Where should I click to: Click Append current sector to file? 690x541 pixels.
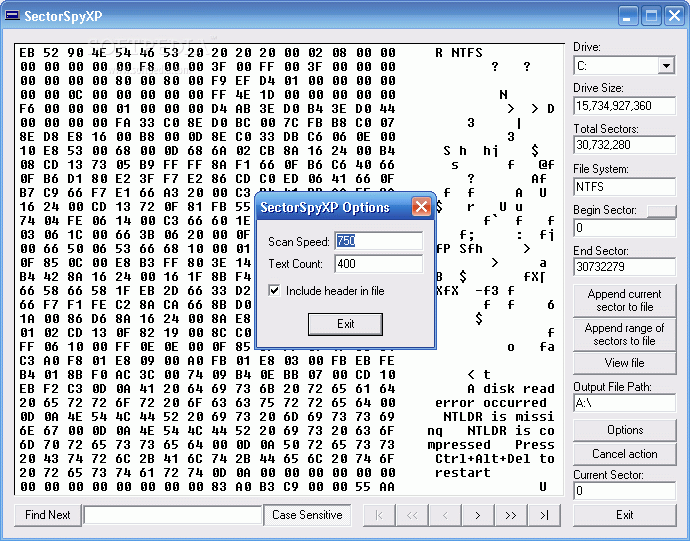click(x=624, y=300)
